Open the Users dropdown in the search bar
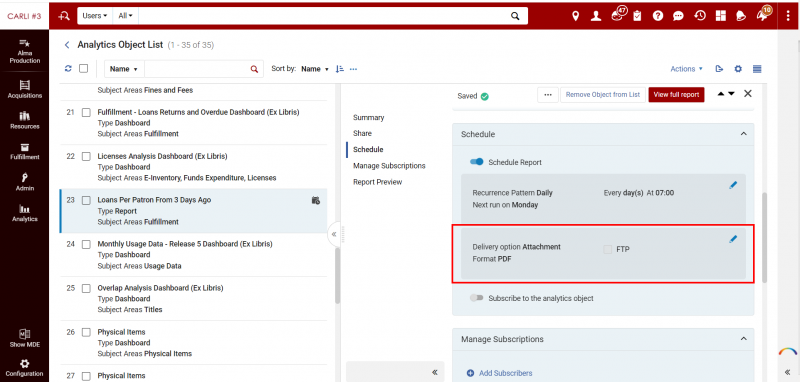800x382 pixels. coord(95,16)
